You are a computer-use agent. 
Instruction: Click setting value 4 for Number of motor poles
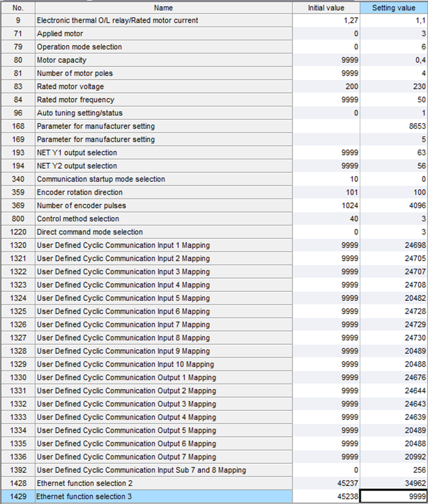[x=393, y=74]
